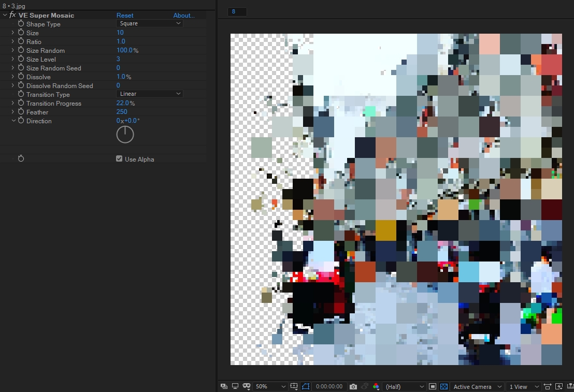Open the Active Camera view menu
Screen dimensions: 574x392
tap(477, 386)
